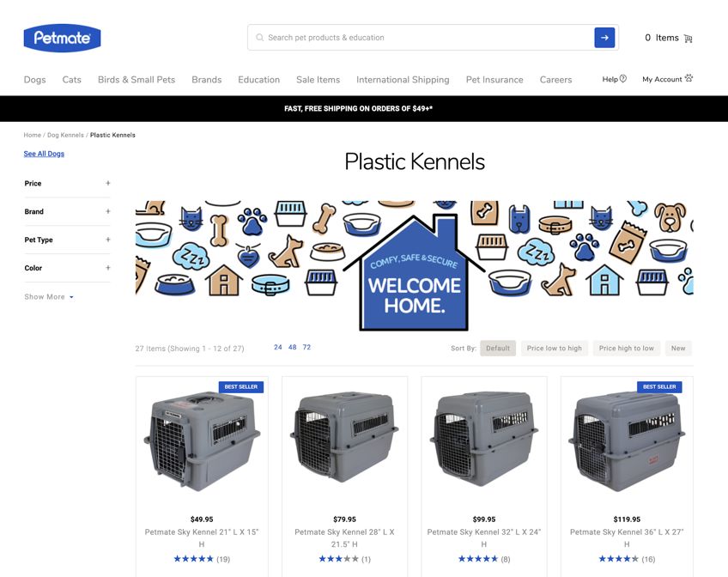Open the $119.95 Sky Kennel image
Image resolution: width=728 pixels, height=577 pixels.
pos(627,441)
